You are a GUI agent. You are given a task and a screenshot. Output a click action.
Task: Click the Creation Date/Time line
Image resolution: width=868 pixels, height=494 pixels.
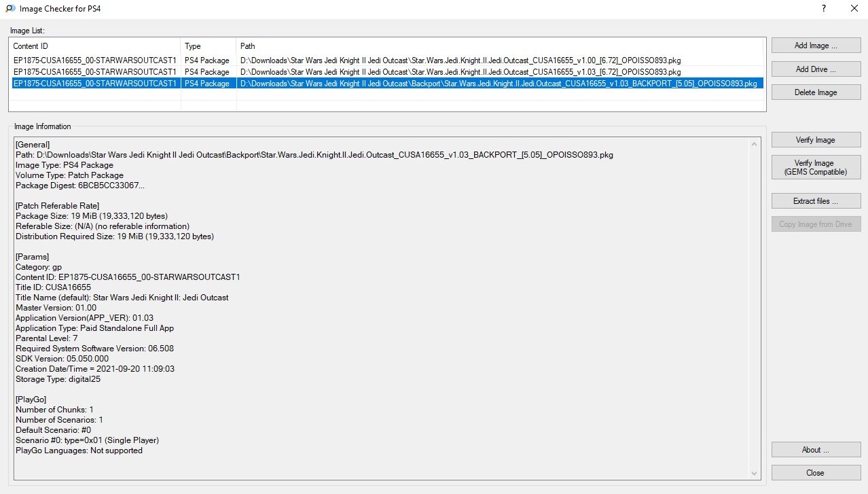coord(95,369)
